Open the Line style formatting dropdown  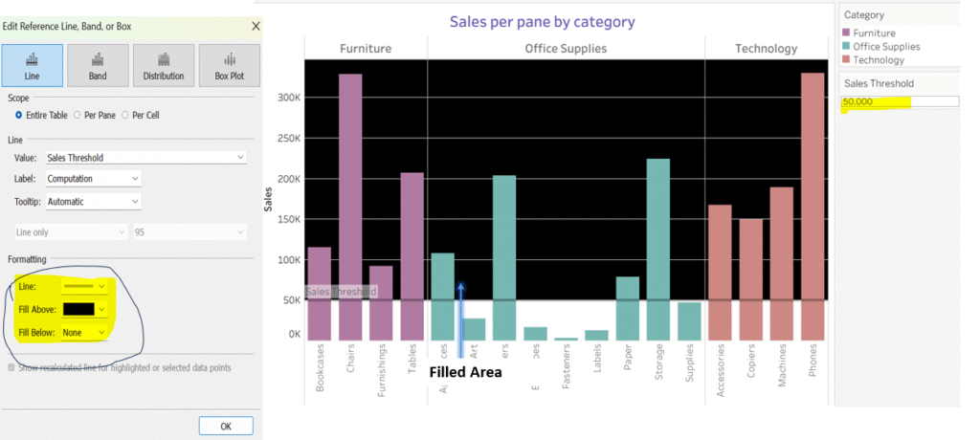pos(83,286)
